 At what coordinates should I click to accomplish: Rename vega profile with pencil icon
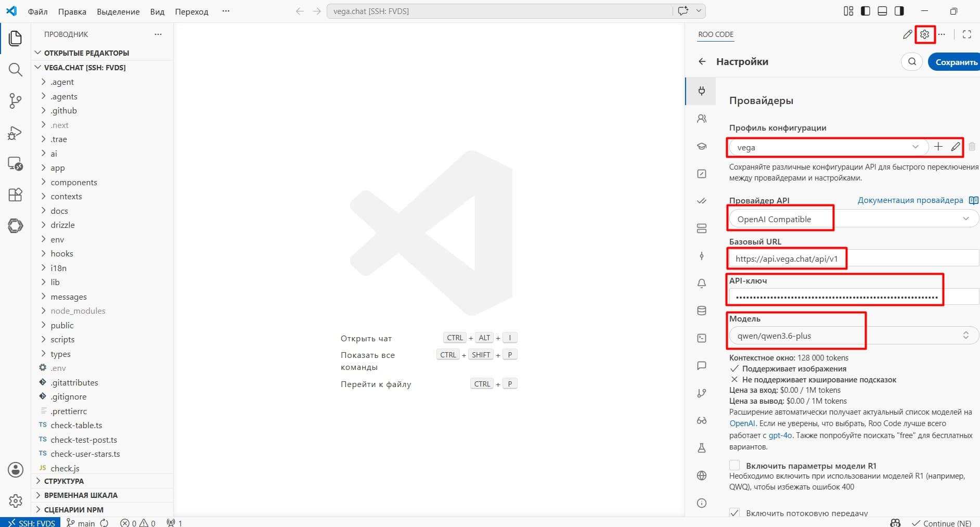956,147
